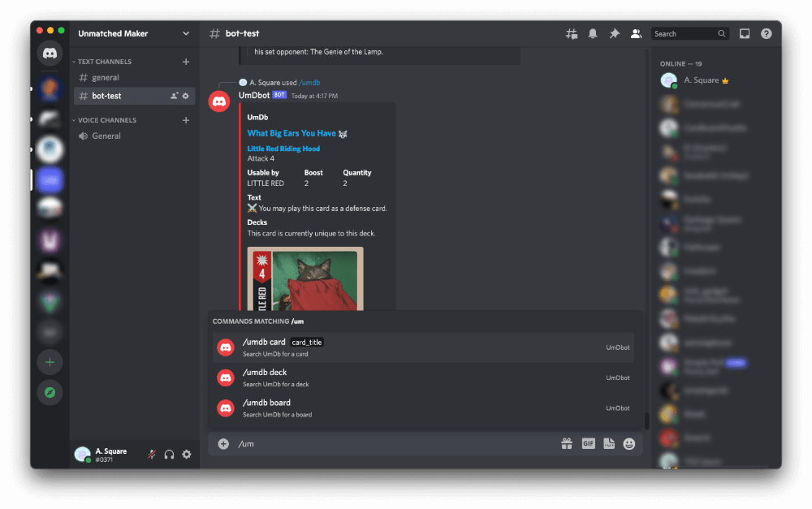Open the Threads icon in header
This screenshot has height=509, width=812.
[572, 34]
